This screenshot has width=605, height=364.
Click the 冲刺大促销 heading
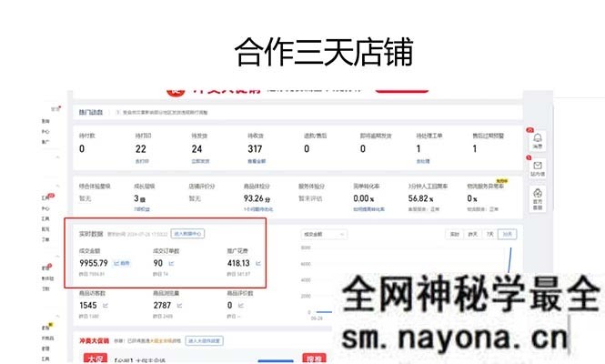coord(94,341)
